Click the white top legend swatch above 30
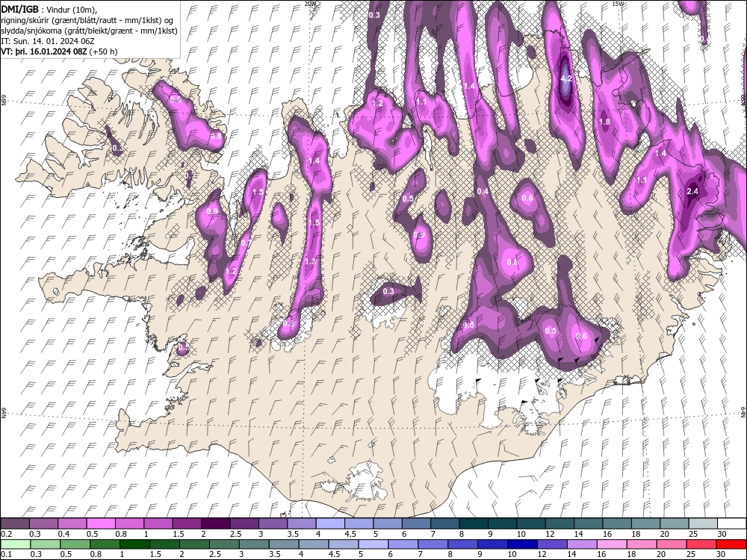 point(732,523)
